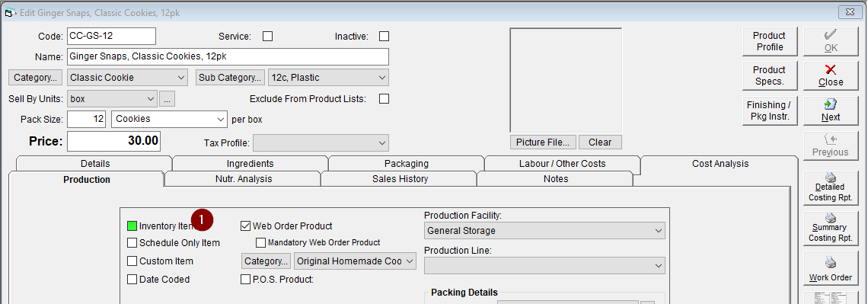Click the Work Order printer icon
The image size is (868, 304).
tap(831, 262)
